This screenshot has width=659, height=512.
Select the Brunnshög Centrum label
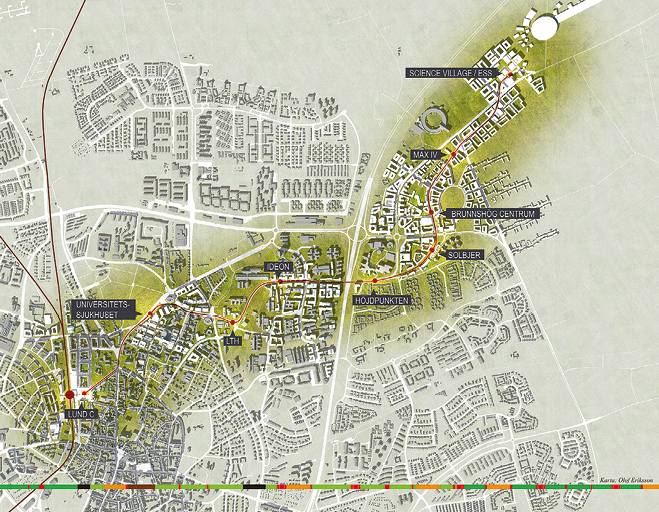pos(494,214)
